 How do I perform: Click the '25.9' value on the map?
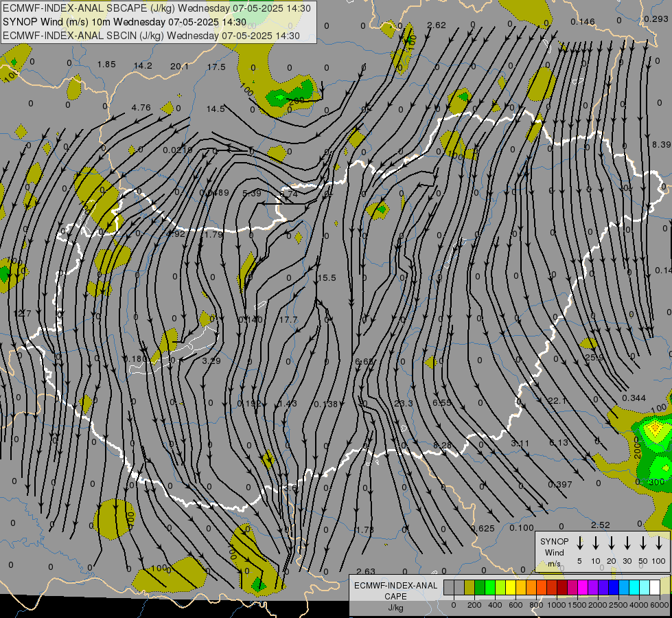[x=594, y=357]
